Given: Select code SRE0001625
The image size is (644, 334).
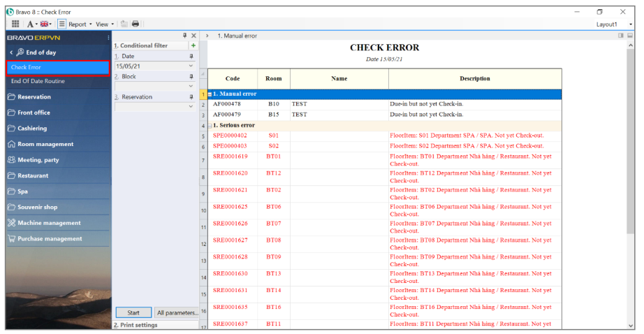Looking at the screenshot, I should point(230,207).
